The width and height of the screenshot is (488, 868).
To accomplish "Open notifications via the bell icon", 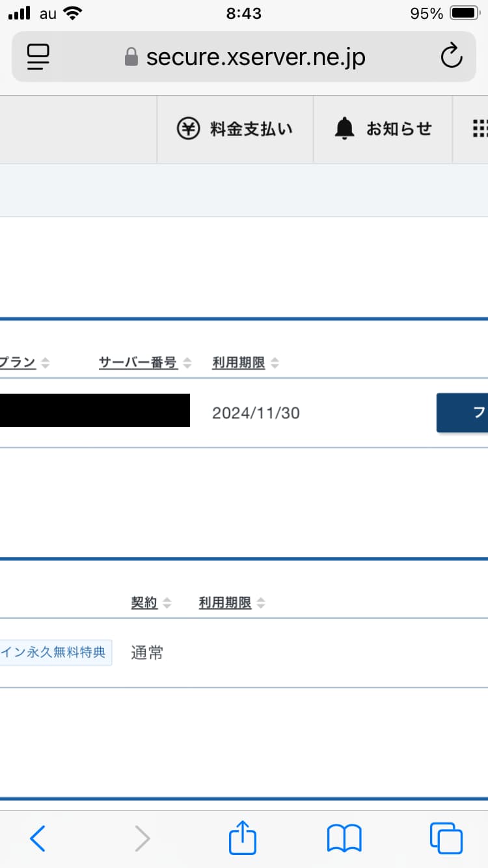I will 346,127.
